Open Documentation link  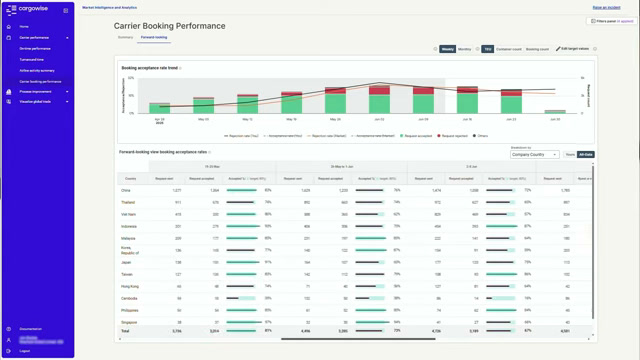tap(31, 329)
